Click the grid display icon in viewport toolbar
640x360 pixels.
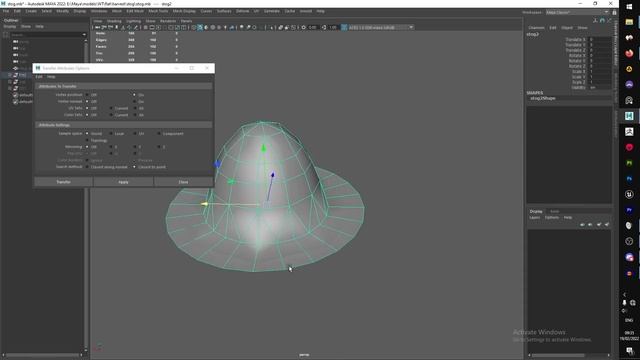pyautogui.click(x=145, y=27)
